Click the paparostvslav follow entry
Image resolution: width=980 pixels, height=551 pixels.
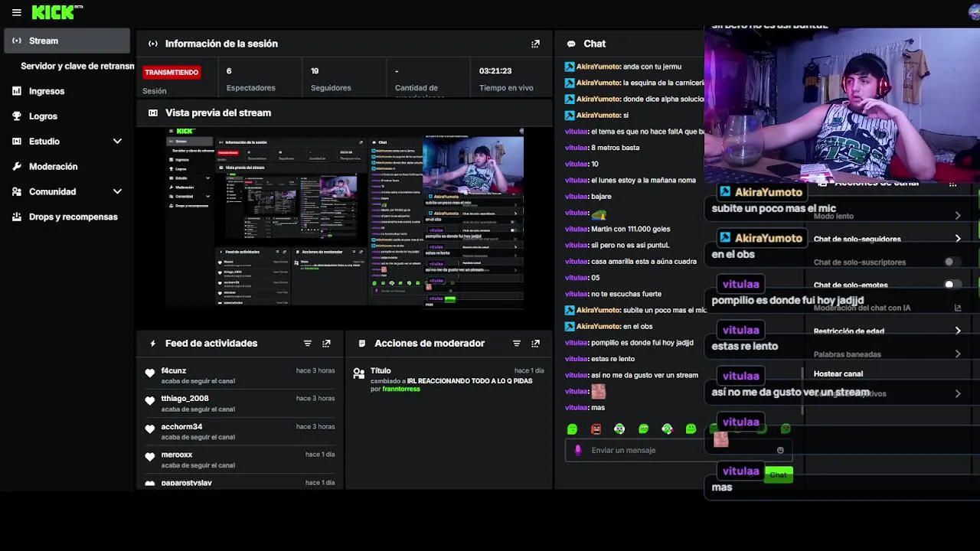[240, 484]
